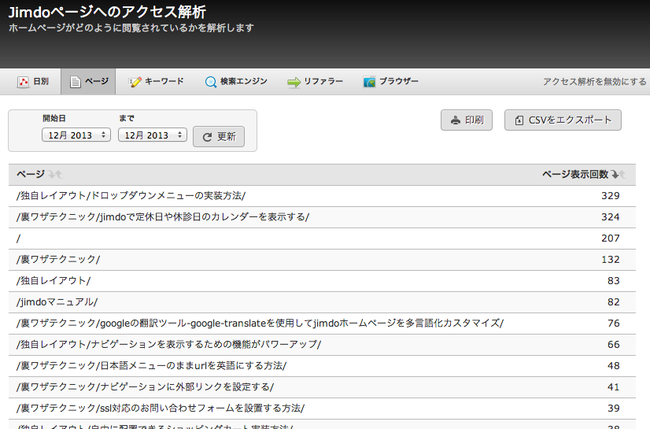Screen dimensions: 650x429
Task: Click the 更新 button
Action: click(x=219, y=137)
